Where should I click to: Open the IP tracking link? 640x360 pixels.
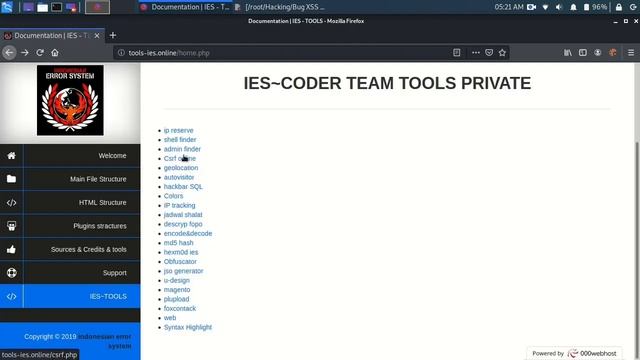click(x=180, y=205)
